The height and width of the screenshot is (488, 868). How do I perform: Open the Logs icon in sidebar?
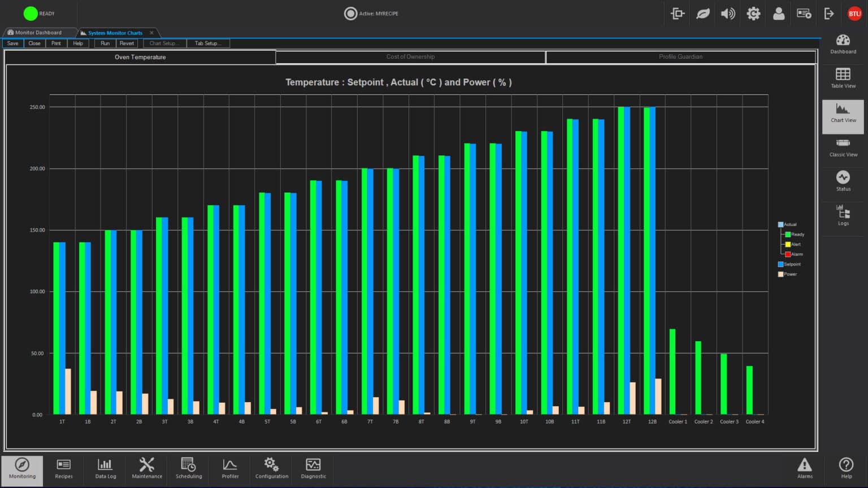coord(843,215)
